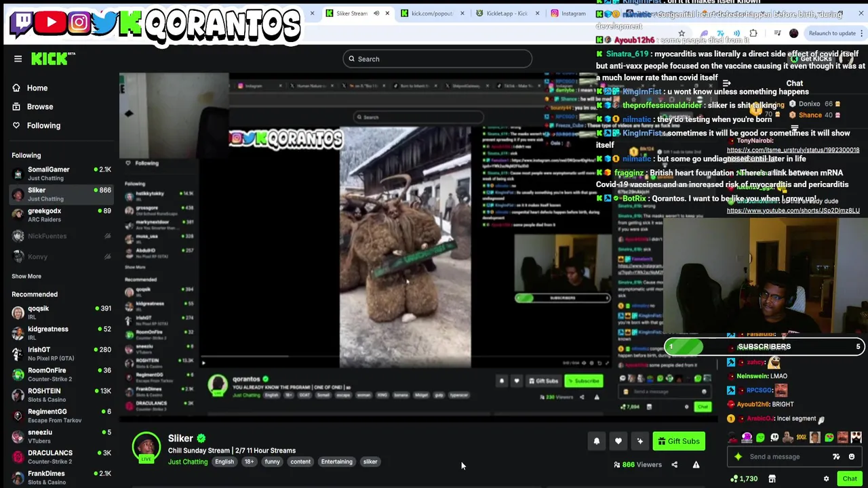
Task: Open recommended channel IrishGT
Action: point(61,354)
